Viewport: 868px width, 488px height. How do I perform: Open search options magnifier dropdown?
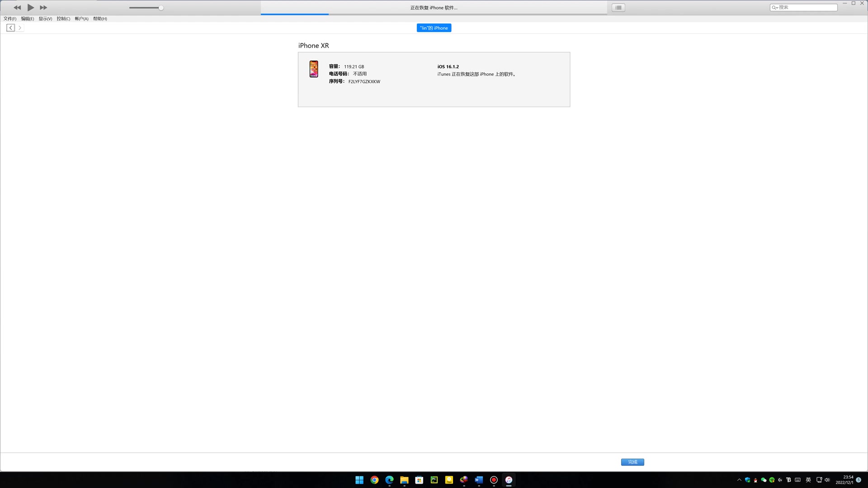[x=775, y=8]
